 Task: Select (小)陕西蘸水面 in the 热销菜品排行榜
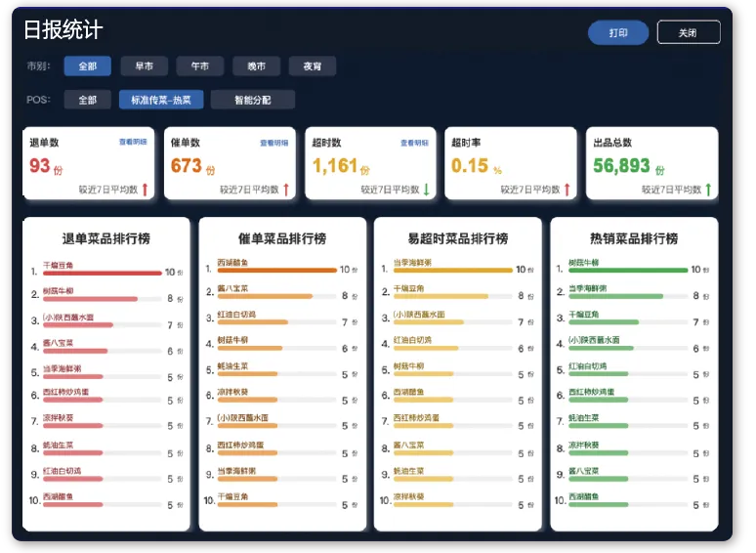tap(595, 340)
